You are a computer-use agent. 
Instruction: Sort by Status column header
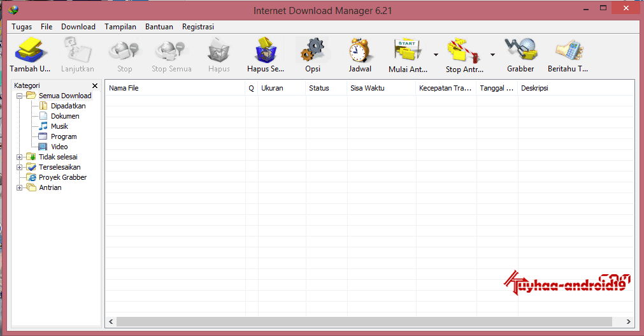[326, 88]
